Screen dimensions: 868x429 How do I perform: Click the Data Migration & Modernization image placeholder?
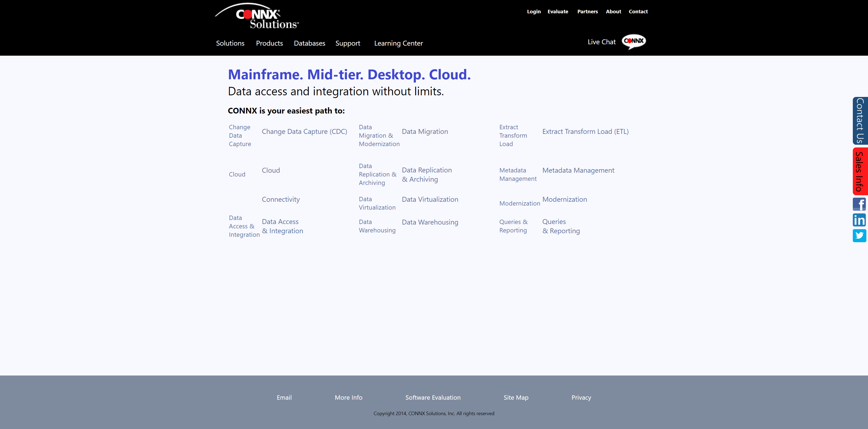coord(379,135)
